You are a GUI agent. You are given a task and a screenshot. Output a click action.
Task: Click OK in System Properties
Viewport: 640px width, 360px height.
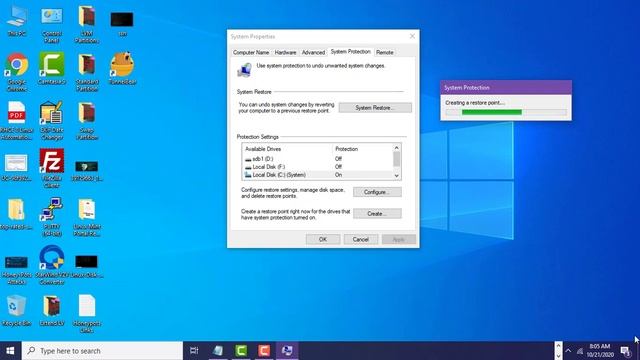click(323, 239)
